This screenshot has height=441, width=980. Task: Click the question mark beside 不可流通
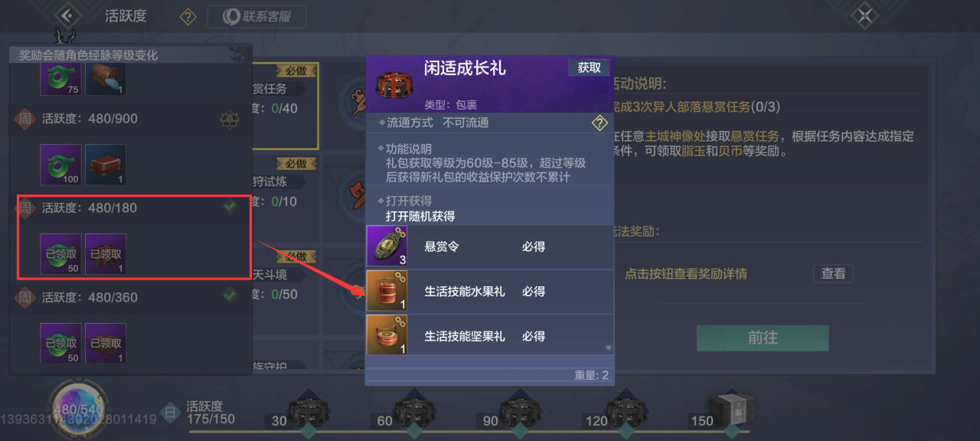click(x=599, y=123)
